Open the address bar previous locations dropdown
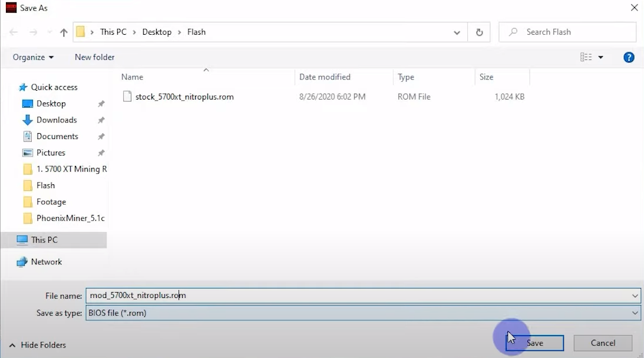 pyautogui.click(x=457, y=32)
